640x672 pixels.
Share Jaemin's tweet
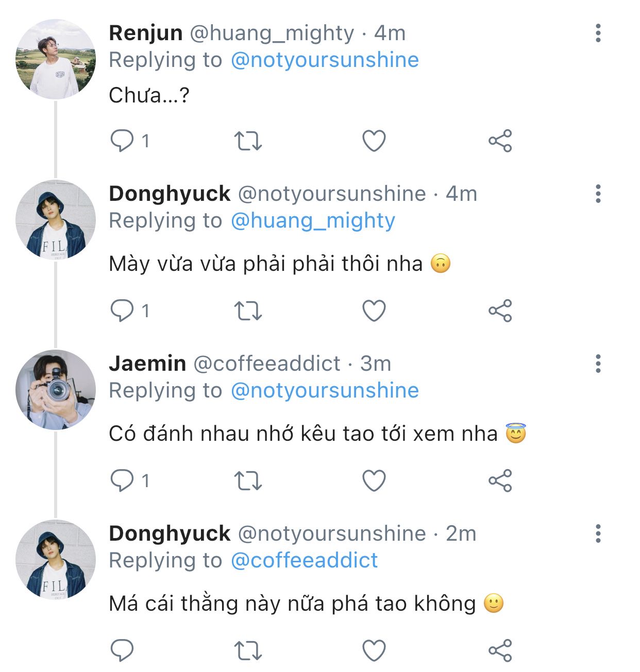tap(500, 480)
